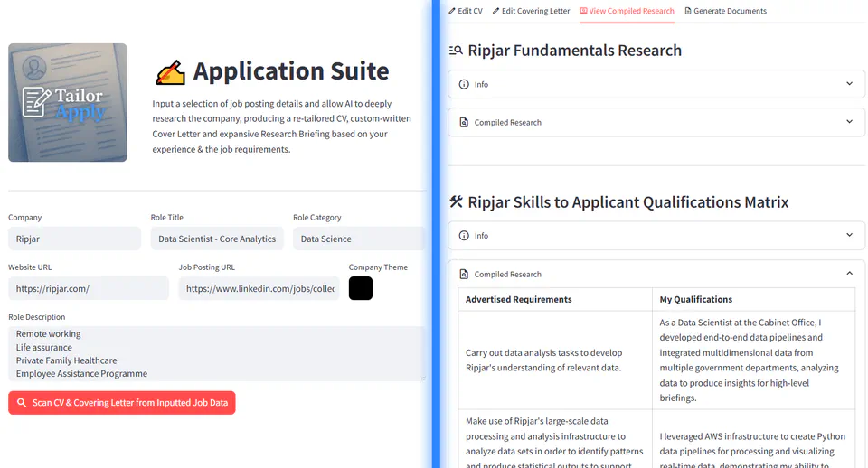
Task: Click 'Private Family Healthcare' line in Role Description
Action: click(66, 360)
